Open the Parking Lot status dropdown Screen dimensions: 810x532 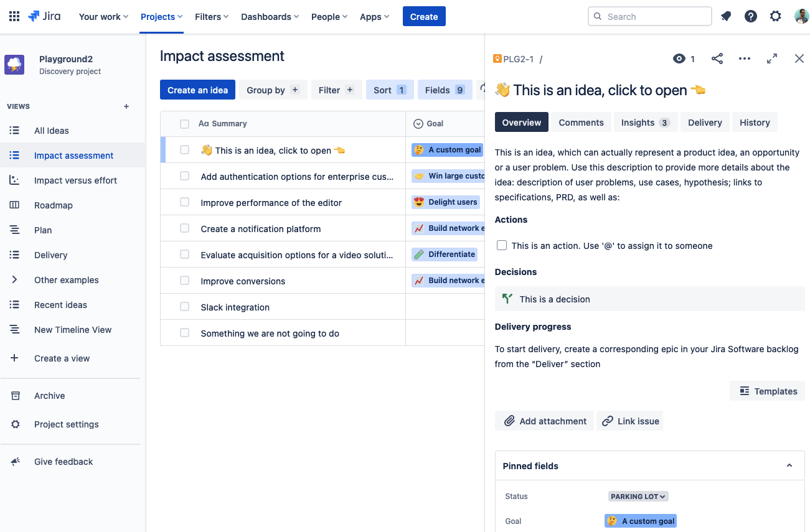(x=638, y=496)
